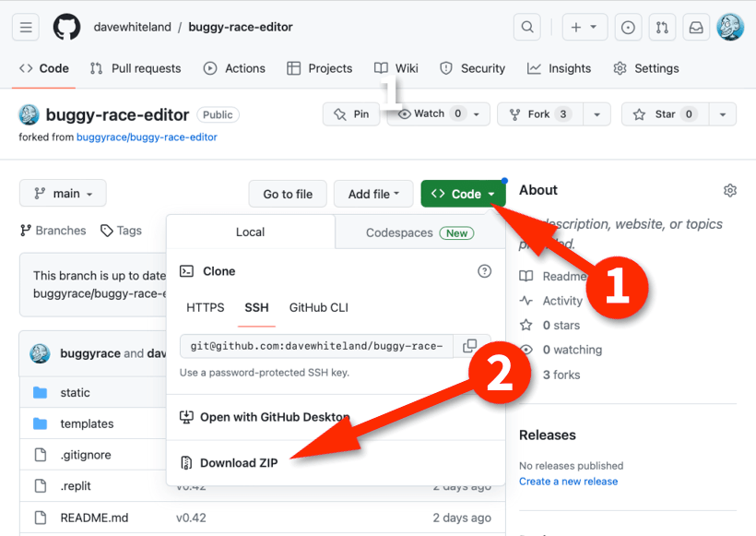756x536 pixels.
Task: Open the README.md file
Action: tap(94, 518)
